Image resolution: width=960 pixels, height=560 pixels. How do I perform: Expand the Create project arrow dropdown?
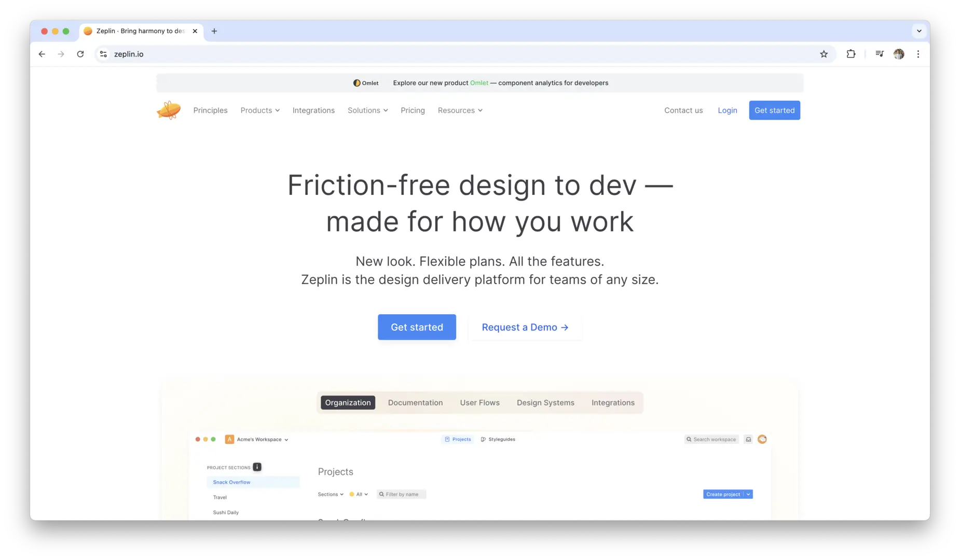748,494
